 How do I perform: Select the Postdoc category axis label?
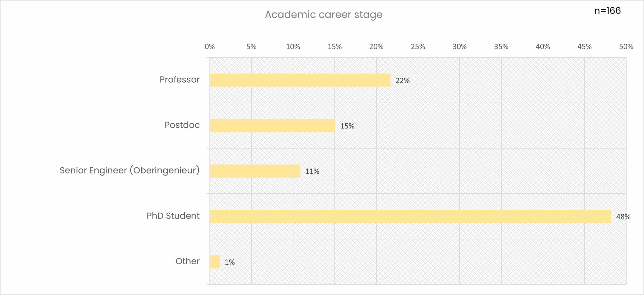click(182, 125)
